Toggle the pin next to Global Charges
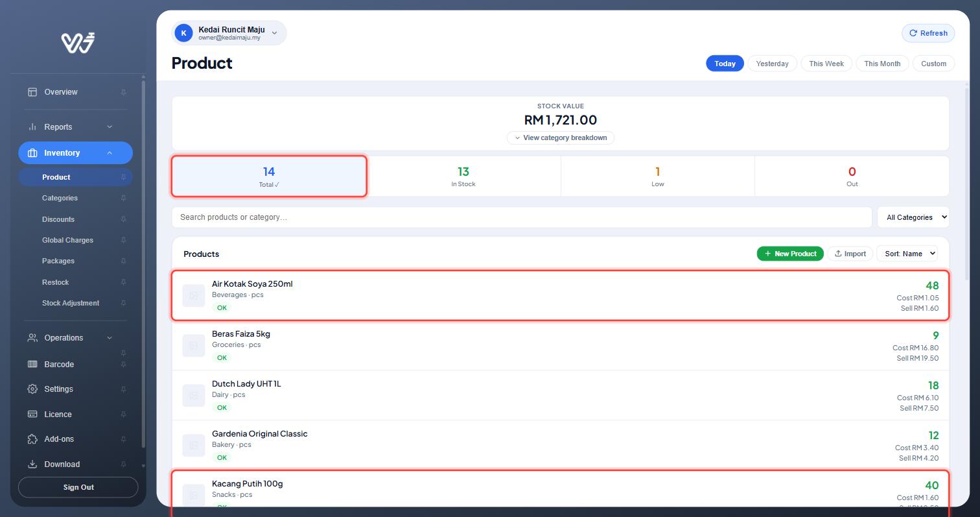The width and height of the screenshot is (980, 517). [123, 241]
